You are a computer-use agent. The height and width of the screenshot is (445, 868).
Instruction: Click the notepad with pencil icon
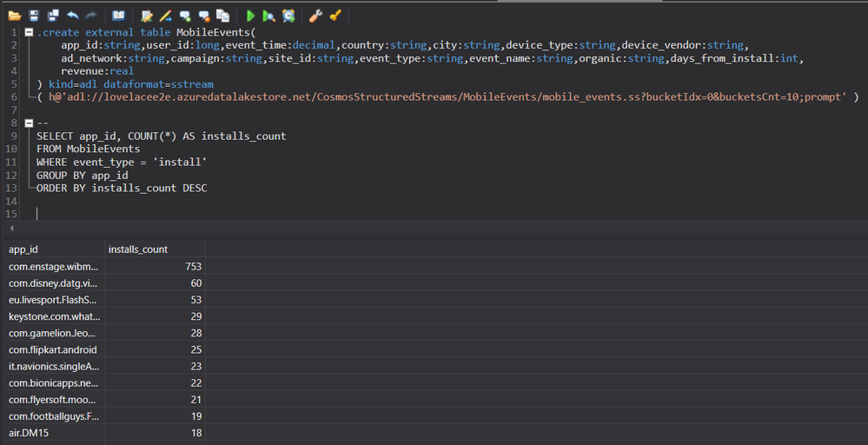pyautogui.click(x=147, y=16)
